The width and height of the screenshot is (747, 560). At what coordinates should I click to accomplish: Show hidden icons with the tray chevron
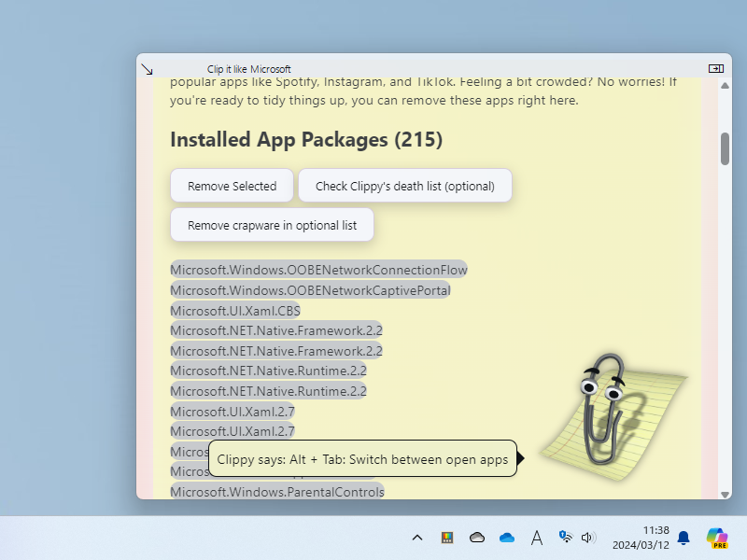417,538
